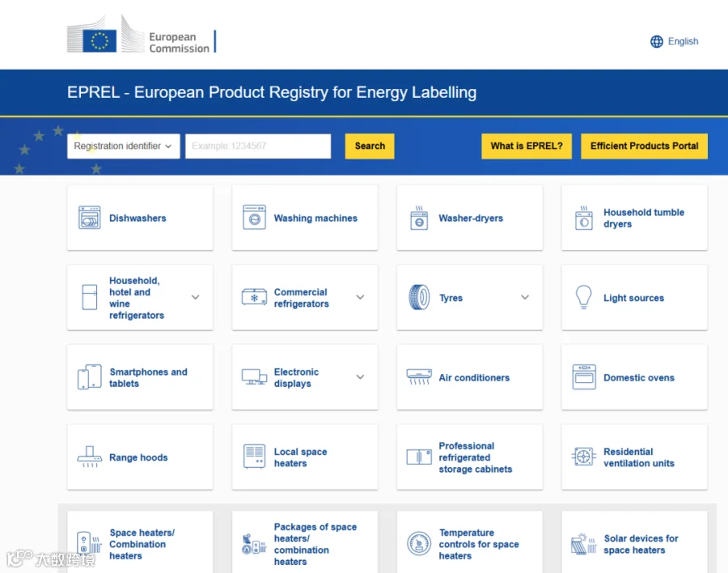Open the What is EPREL? button
The width and height of the screenshot is (728, 573).
[527, 146]
